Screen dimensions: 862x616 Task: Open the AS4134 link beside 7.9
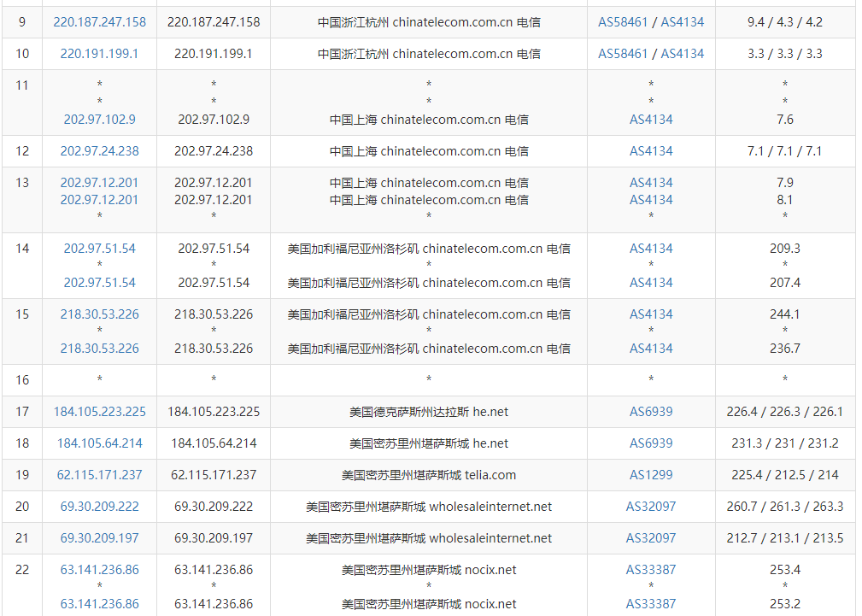[x=651, y=183]
